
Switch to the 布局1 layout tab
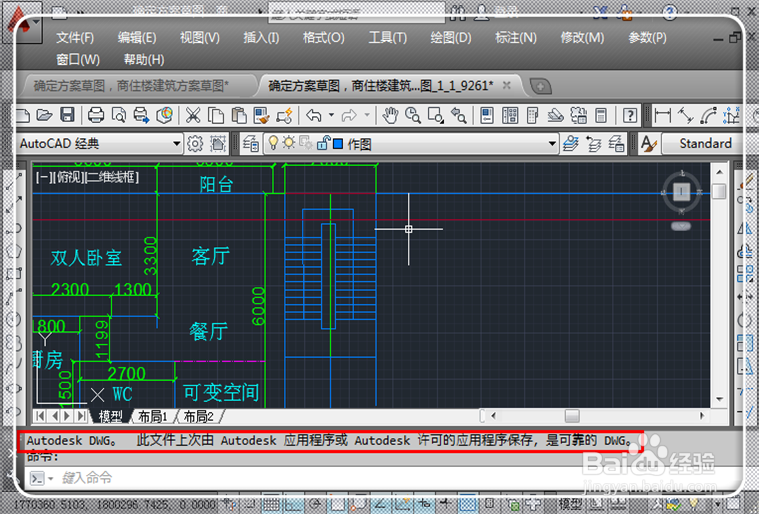(153, 416)
